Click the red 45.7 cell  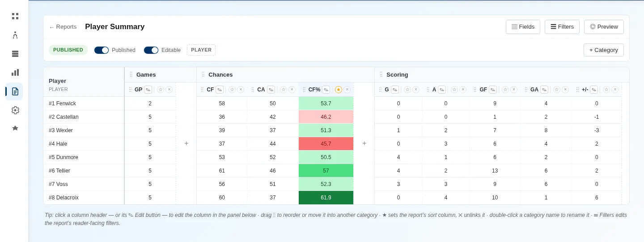coord(326,144)
